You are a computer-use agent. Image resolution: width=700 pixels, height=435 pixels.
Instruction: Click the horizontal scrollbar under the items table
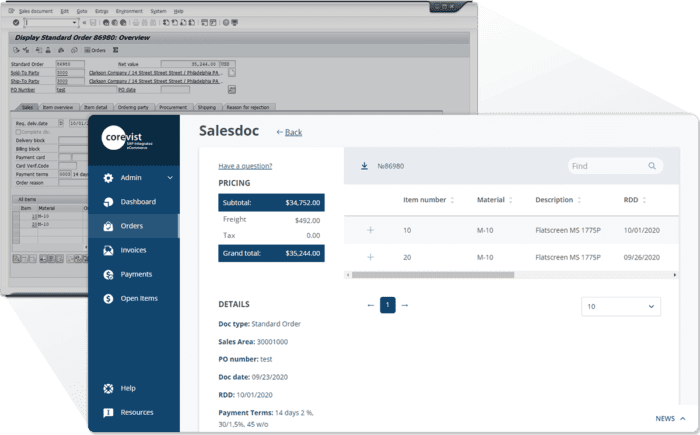[433, 275]
